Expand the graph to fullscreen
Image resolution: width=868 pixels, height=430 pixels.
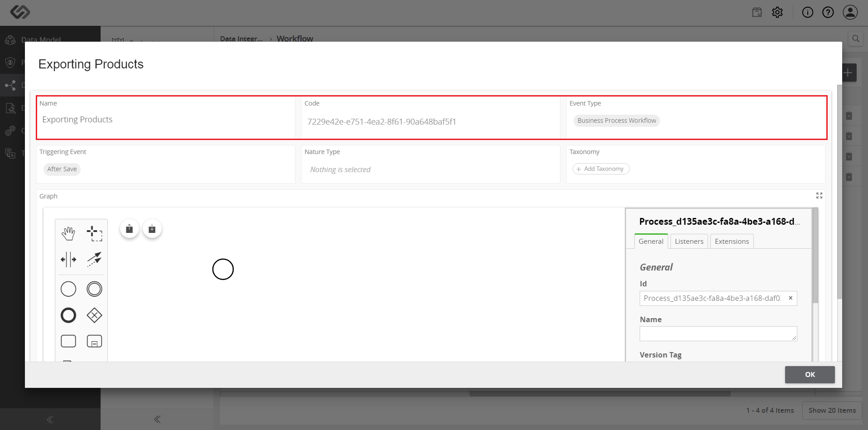pyautogui.click(x=819, y=196)
